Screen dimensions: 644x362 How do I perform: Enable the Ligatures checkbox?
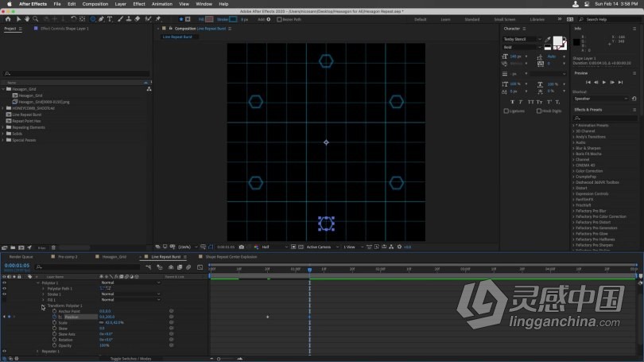point(506,111)
